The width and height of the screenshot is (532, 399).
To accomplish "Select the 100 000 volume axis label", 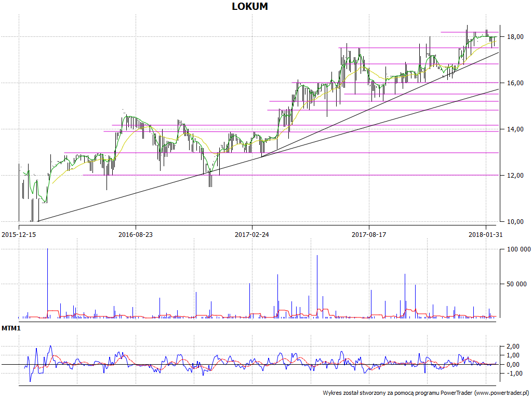I will pos(518,249).
